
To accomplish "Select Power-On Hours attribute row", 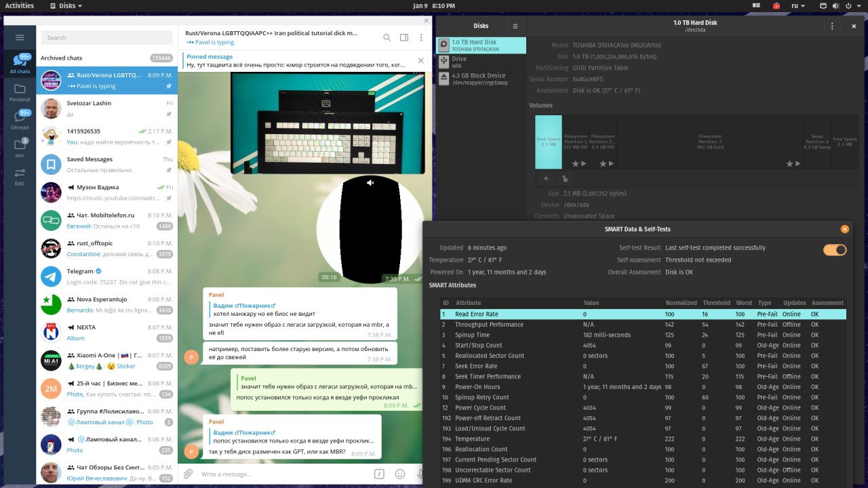I will (643, 387).
